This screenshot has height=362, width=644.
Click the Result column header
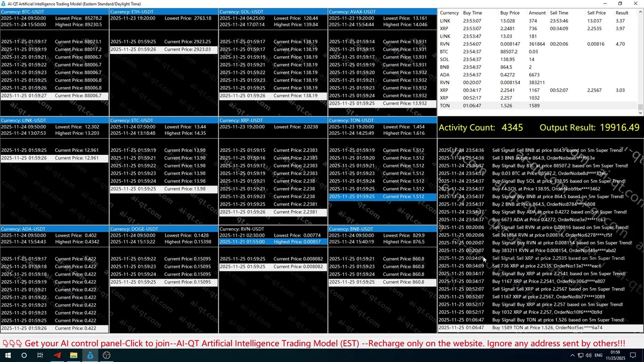pos(622,13)
